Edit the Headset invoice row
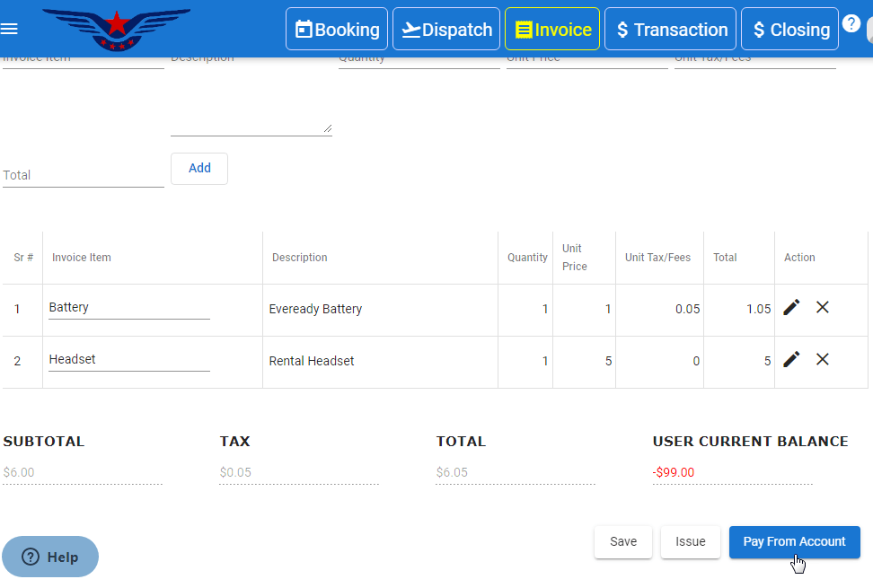 (x=791, y=359)
